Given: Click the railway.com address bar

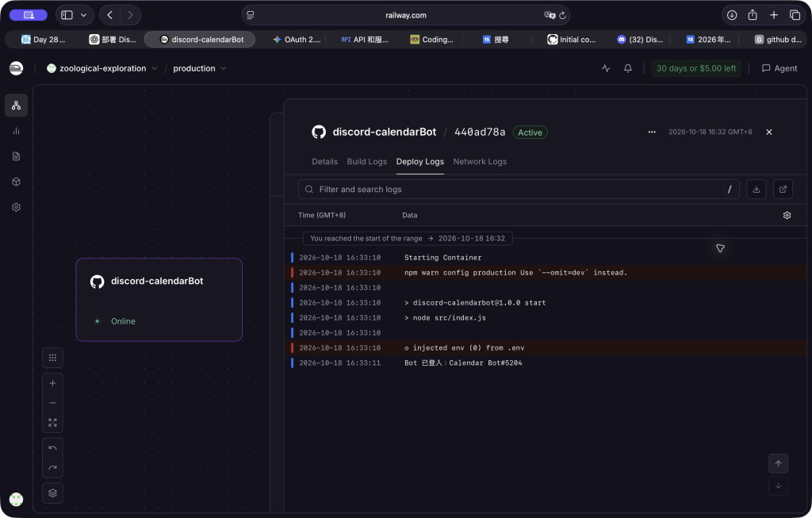Looking at the screenshot, I should tap(405, 15).
